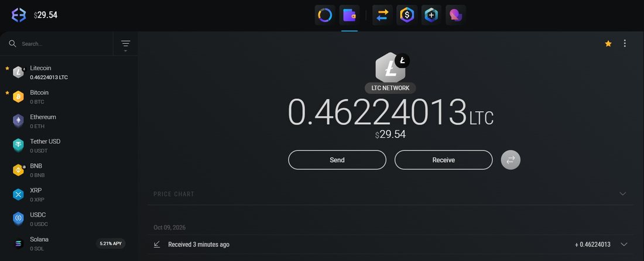
Task: Select Litecoin in the asset list
Action: tap(69, 72)
